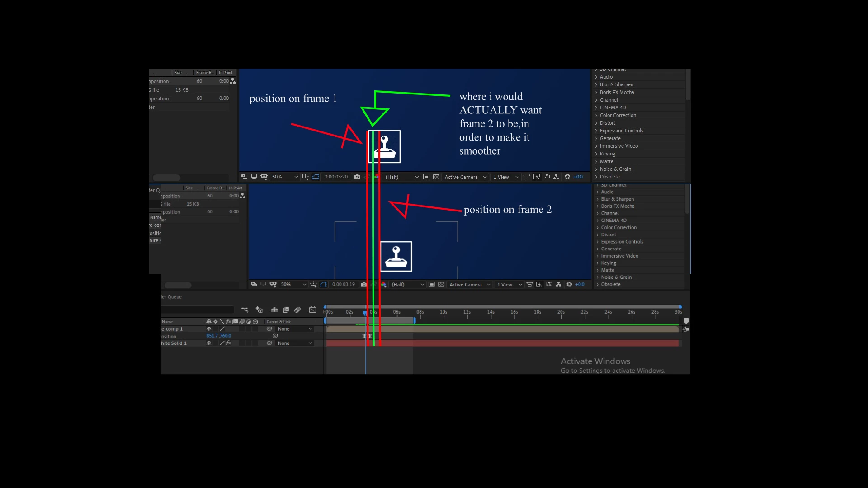Open the Graph Editor in timeline
The image size is (868, 488).
click(x=312, y=310)
